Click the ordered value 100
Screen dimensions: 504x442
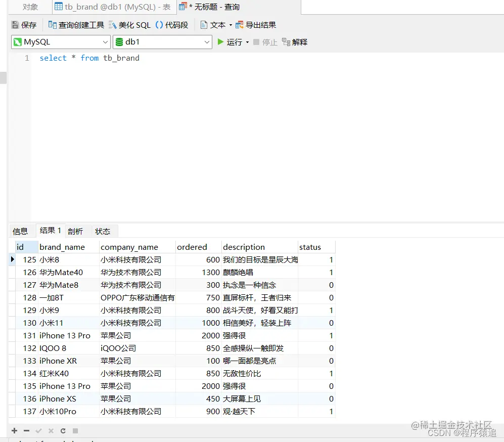click(198, 361)
